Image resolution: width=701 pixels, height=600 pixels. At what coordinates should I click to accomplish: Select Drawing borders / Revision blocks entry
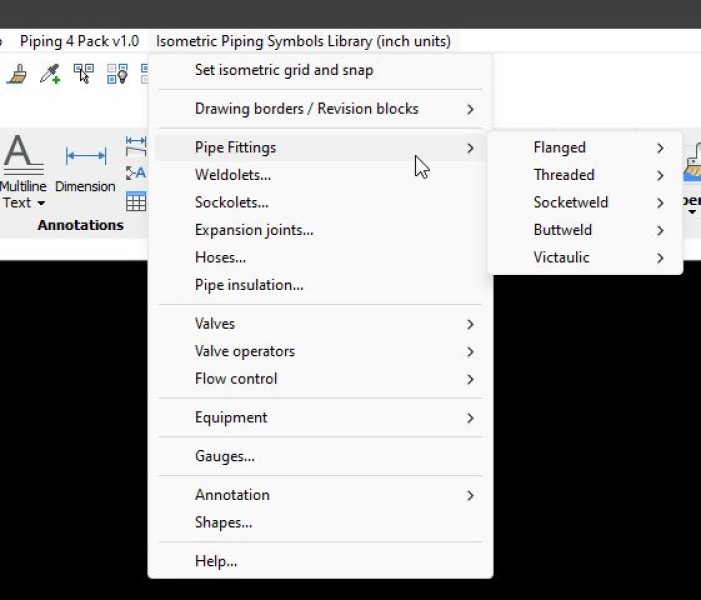click(320, 109)
